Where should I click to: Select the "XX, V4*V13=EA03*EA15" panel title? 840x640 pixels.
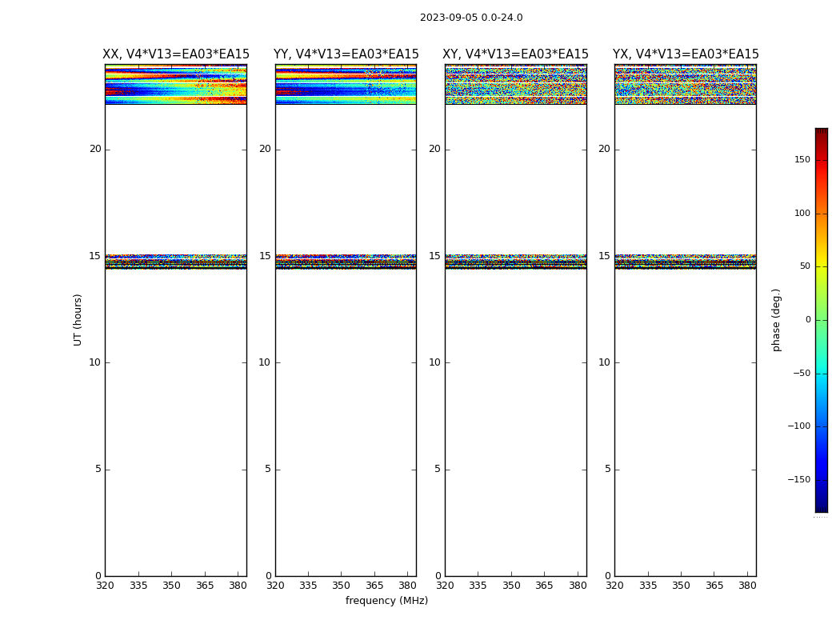coord(176,54)
